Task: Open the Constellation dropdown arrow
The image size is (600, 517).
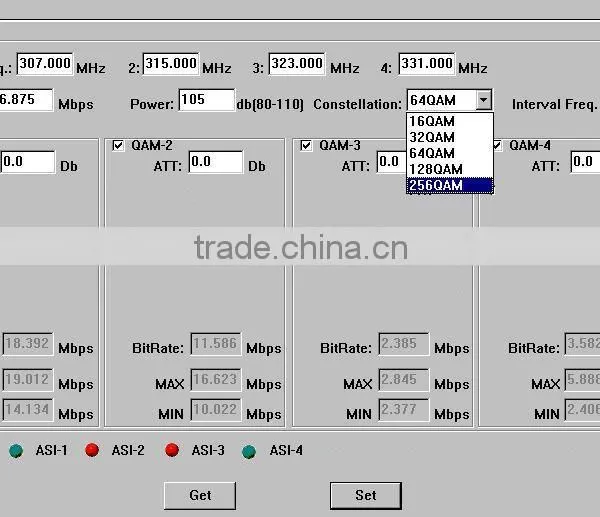Action: coord(483,100)
